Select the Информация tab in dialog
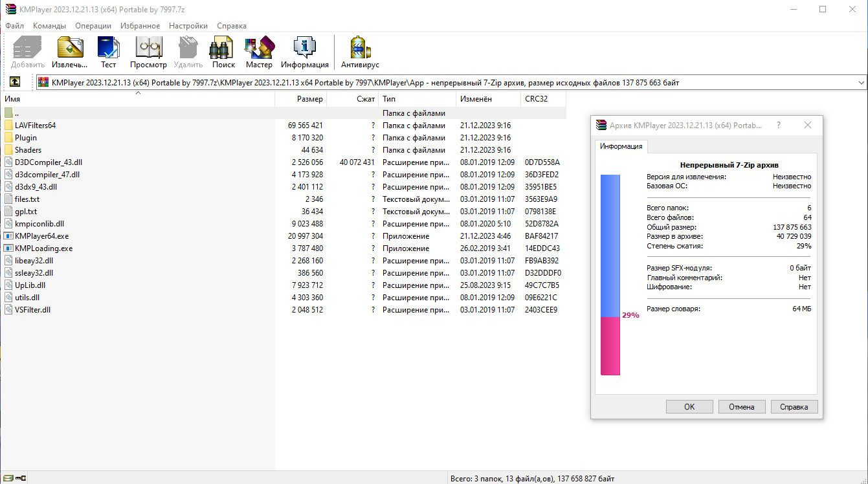Viewport: 868px width, 484px height. click(621, 146)
